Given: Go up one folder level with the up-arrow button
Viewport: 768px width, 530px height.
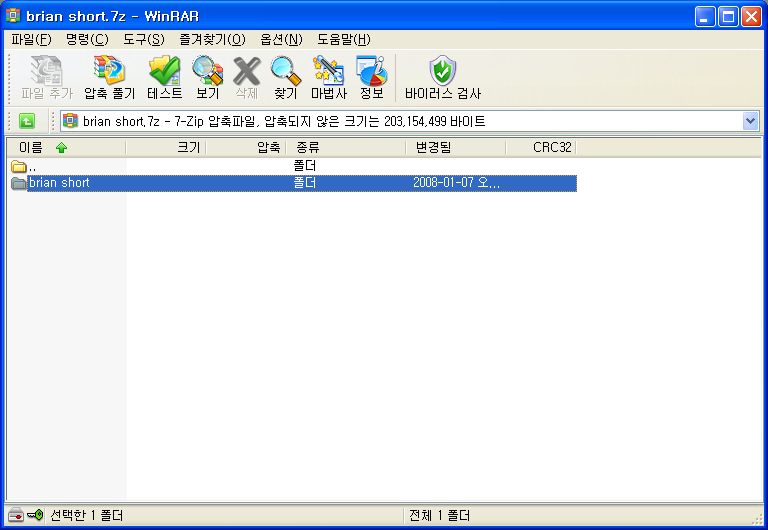Looking at the screenshot, I should (27, 120).
